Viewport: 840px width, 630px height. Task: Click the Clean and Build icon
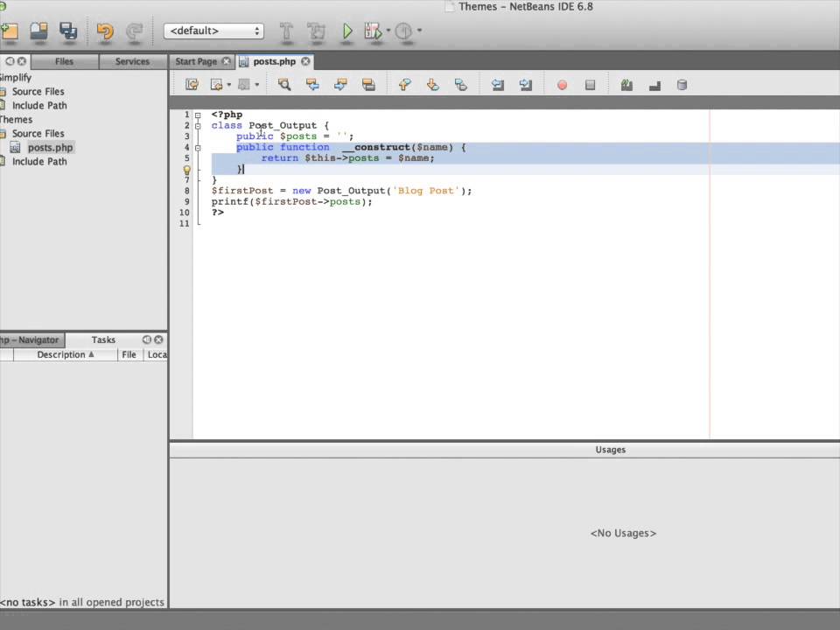pos(316,31)
